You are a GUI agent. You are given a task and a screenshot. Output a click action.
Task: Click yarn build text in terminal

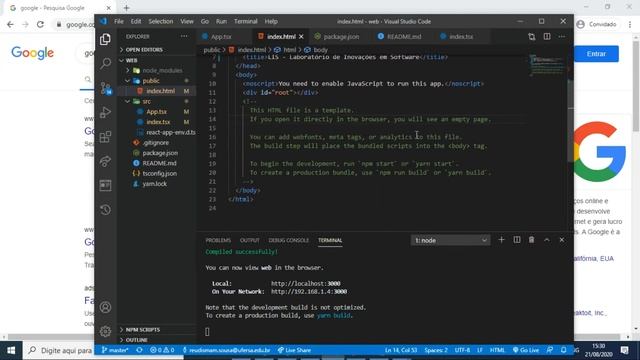click(x=333, y=316)
